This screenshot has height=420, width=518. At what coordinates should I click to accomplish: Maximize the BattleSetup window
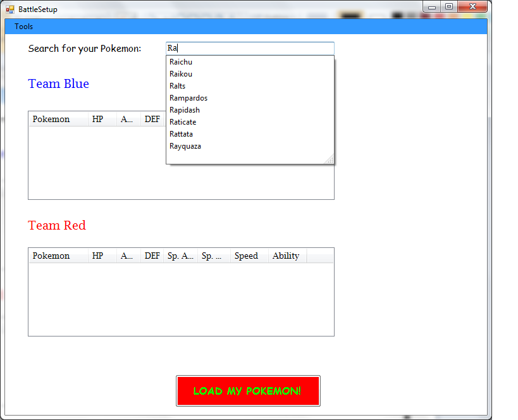tap(449, 6)
